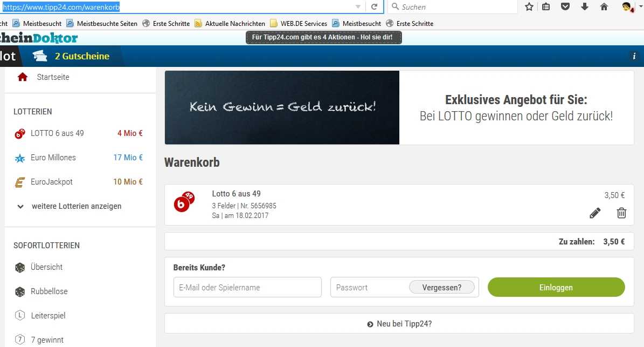Screen dimensions: 644x347
Task: Open Meistbesuchte Seiten bookmark
Action: click(x=102, y=23)
